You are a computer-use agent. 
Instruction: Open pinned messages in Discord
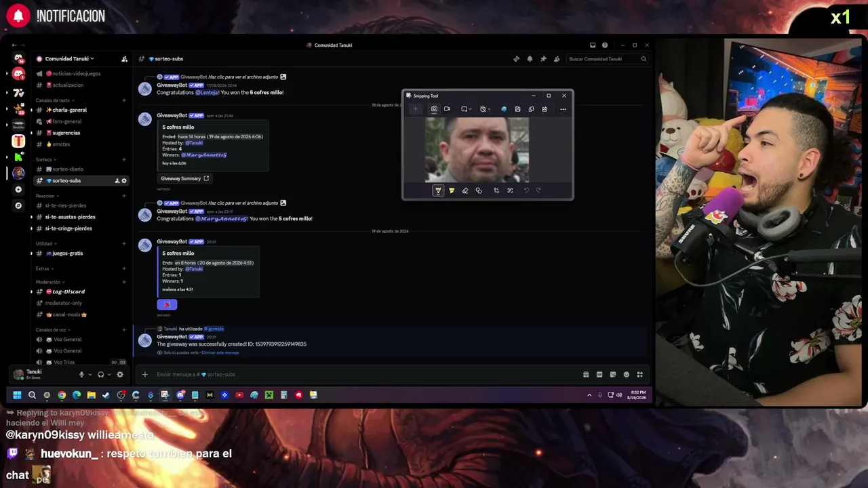pos(543,59)
